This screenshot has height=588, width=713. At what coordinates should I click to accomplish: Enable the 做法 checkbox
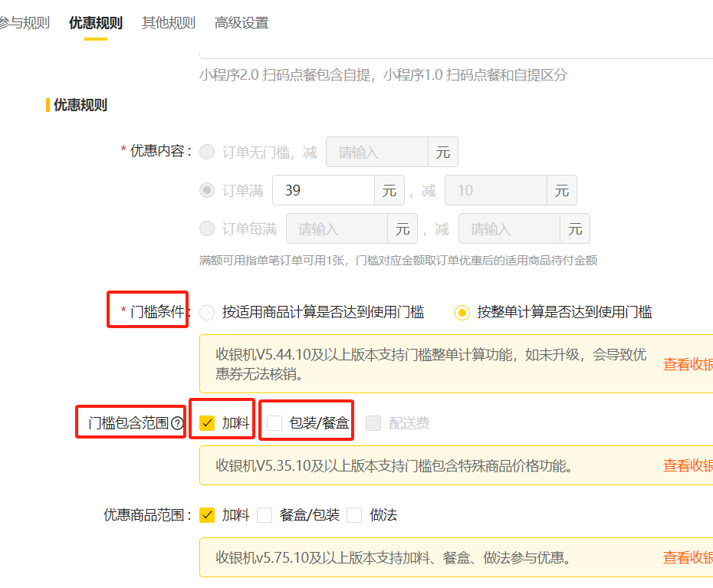[354, 515]
